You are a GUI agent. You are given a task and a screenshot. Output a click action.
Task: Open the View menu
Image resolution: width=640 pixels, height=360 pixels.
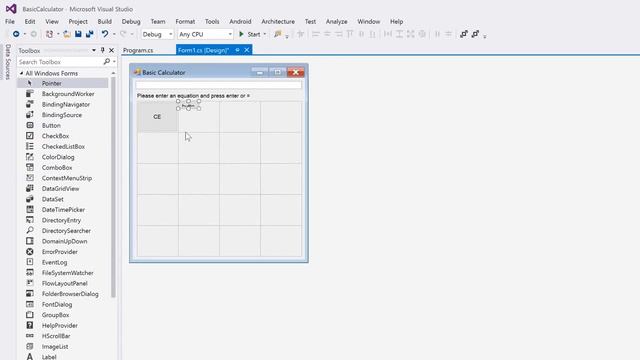pos(52,22)
